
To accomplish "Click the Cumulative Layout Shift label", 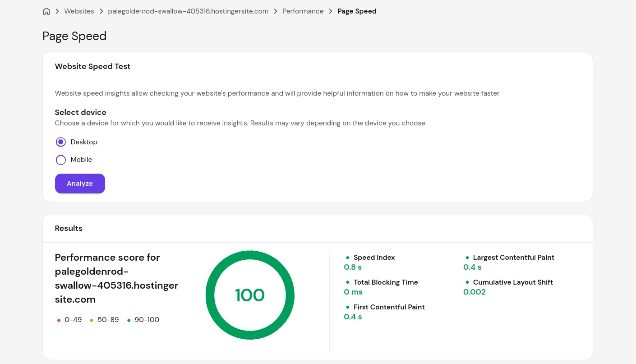I will pyautogui.click(x=513, y=282).
